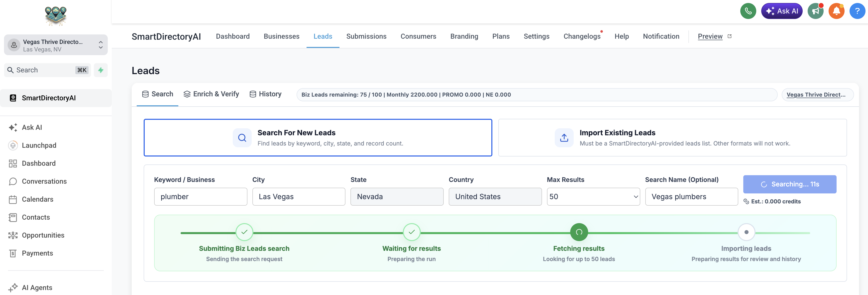Screen dimensions: 868x295
Task: Open the History sub-tab
Action: [x=266, y=94]
